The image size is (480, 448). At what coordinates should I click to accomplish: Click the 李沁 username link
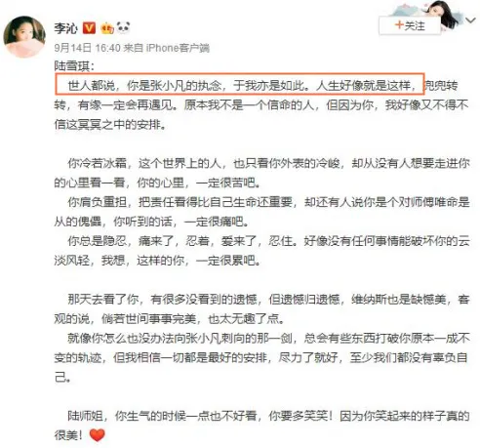[66, 28]
